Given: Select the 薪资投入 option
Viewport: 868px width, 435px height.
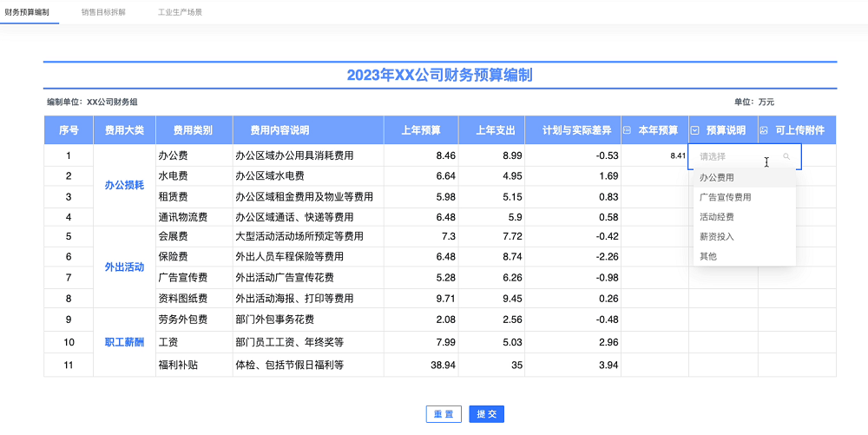Looking at the screenshot, I should pyautogui.click(x=716, y=237).
